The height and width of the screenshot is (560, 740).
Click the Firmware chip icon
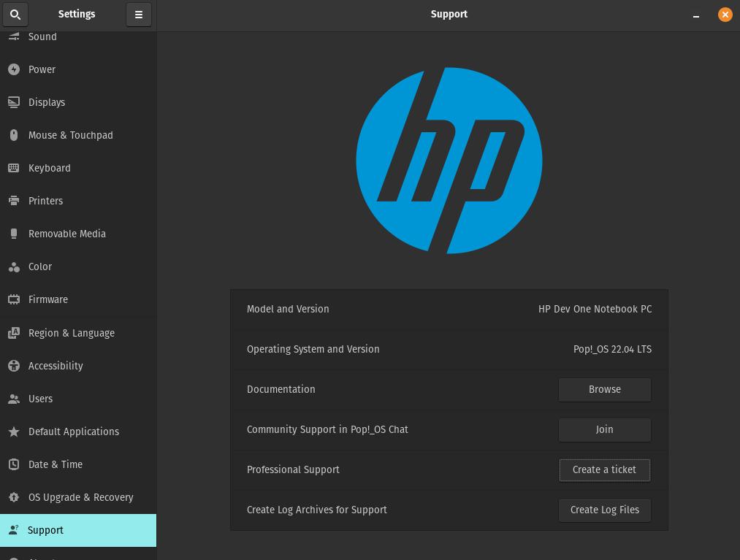(14, 299)
